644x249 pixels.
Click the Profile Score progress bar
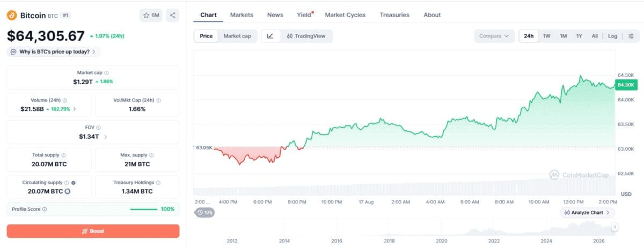pyautogui.click(x=144, y=209)
